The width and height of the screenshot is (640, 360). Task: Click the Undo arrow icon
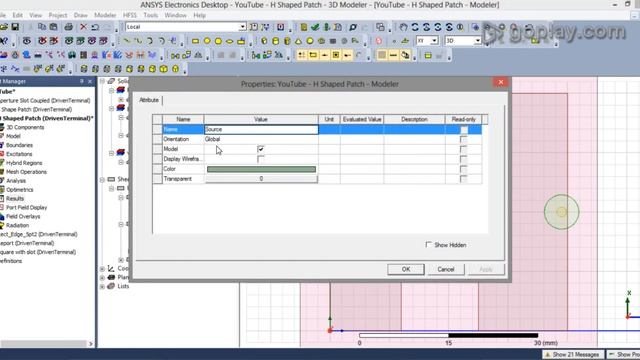[95, 27]
